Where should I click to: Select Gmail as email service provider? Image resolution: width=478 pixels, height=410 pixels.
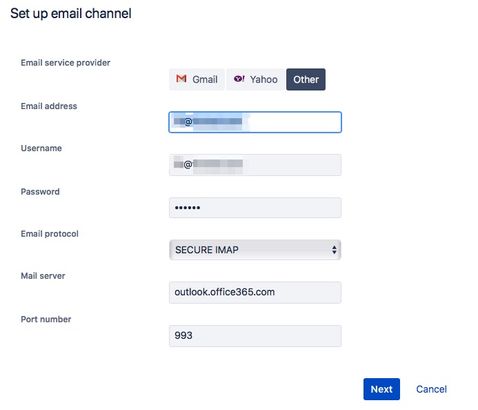click(x=197, y=79)
